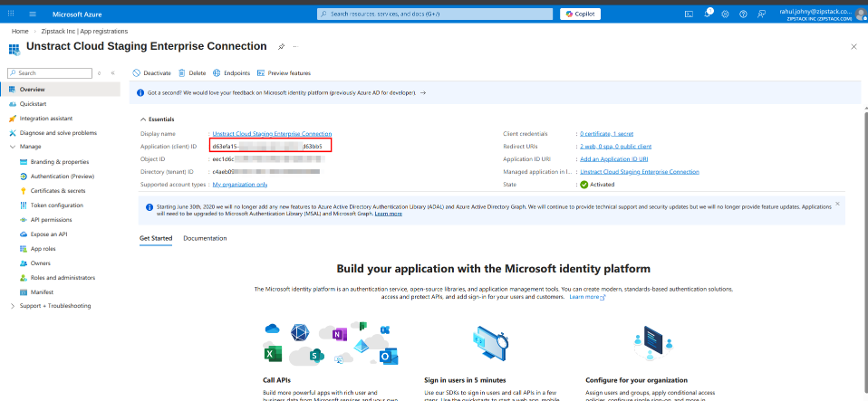The image size is (868, 401).
Task: Click Add an Application ID URI link
Action: (x=613, y=158)
